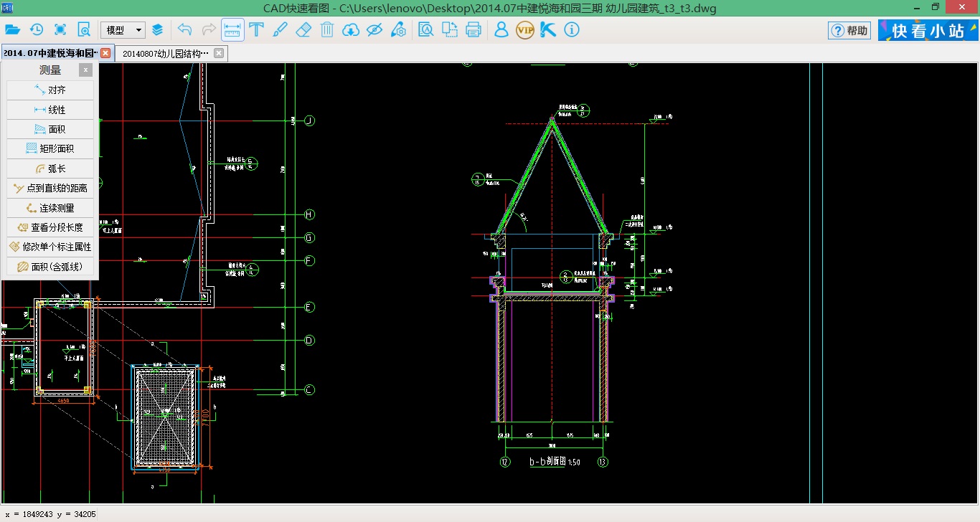Click the delete trash can icon

(x=327, y=30)
